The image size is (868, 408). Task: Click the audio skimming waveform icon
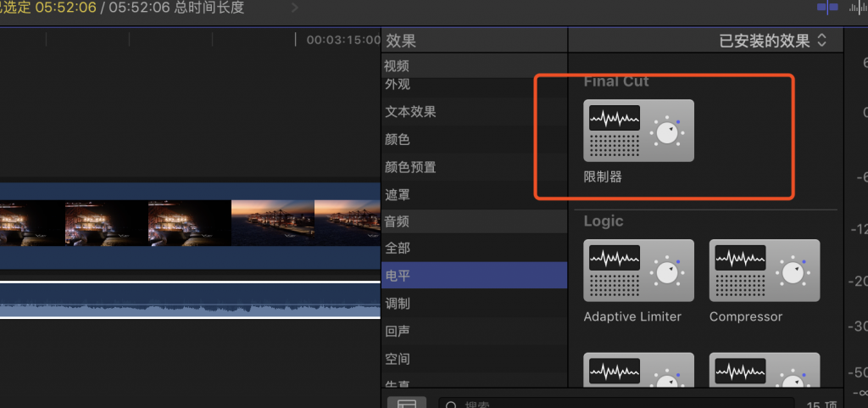857,7
